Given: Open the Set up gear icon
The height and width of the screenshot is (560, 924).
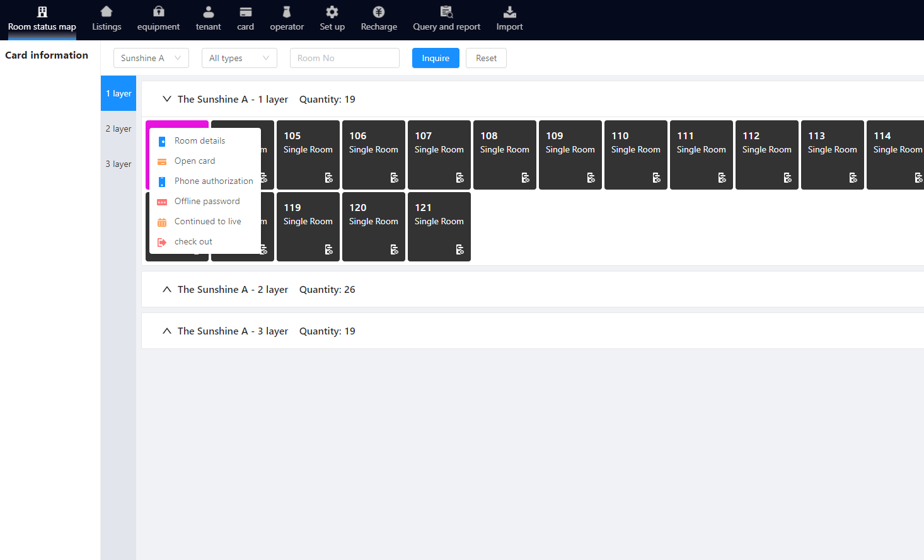Looking at the screenshot, I should (332, 12).
